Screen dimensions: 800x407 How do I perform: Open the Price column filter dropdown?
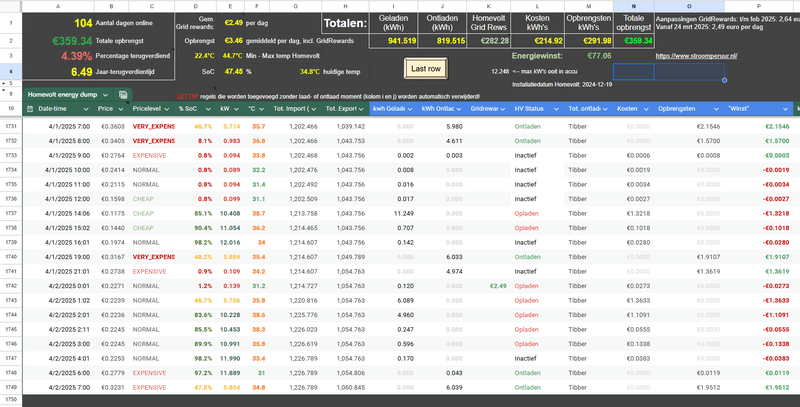tap(120, 109)
